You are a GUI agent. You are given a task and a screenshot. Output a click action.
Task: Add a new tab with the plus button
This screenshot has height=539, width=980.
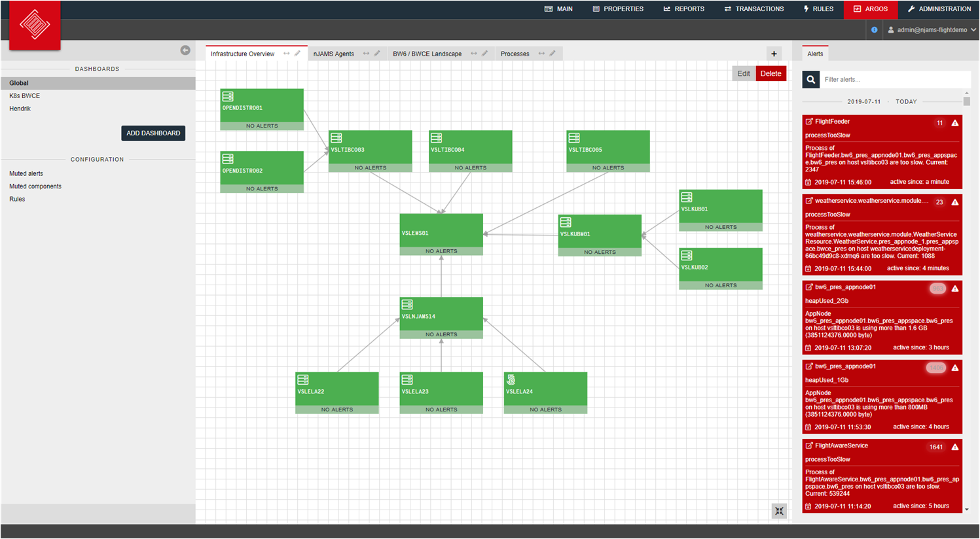pyautogui.click(x=774, y=54)
